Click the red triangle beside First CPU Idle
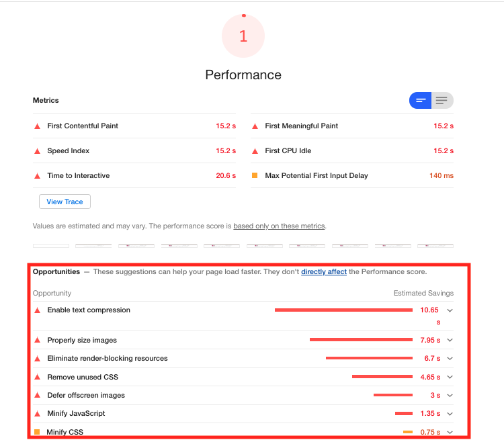 255,151
